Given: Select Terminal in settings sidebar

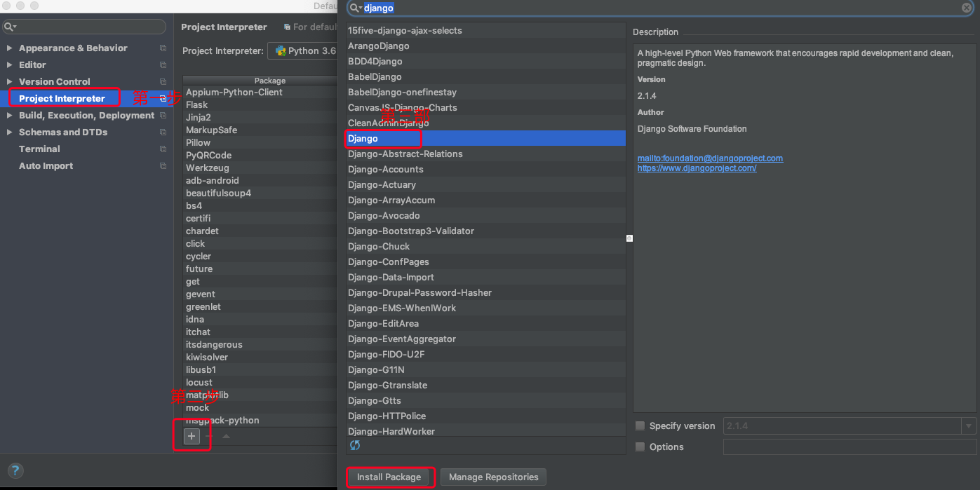Looking at the screenshot, I should [39, 149].
